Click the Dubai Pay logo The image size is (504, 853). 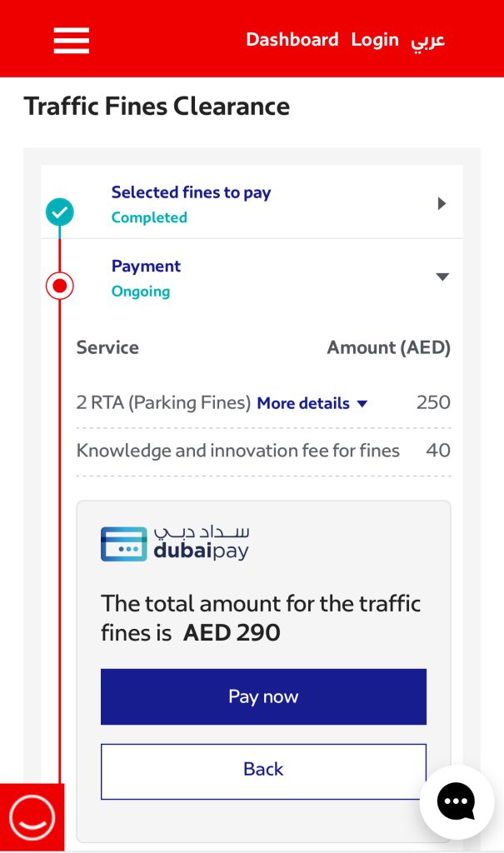pos(175,542)
